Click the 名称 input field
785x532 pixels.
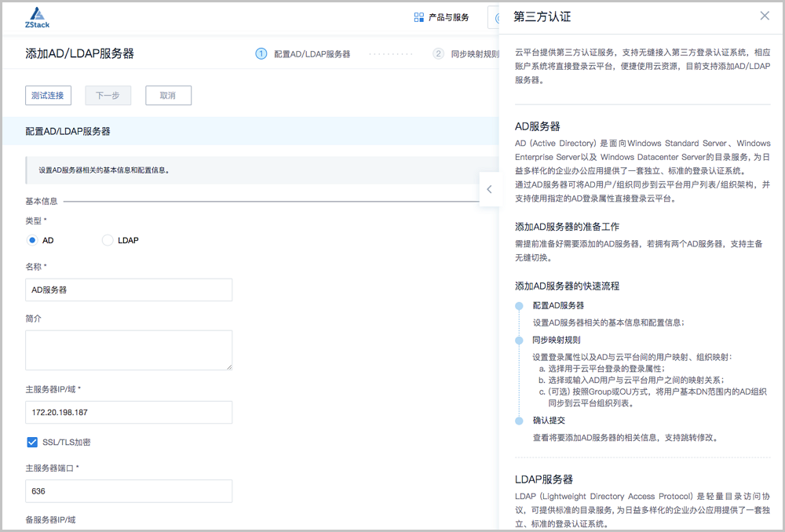coord(129,290)
